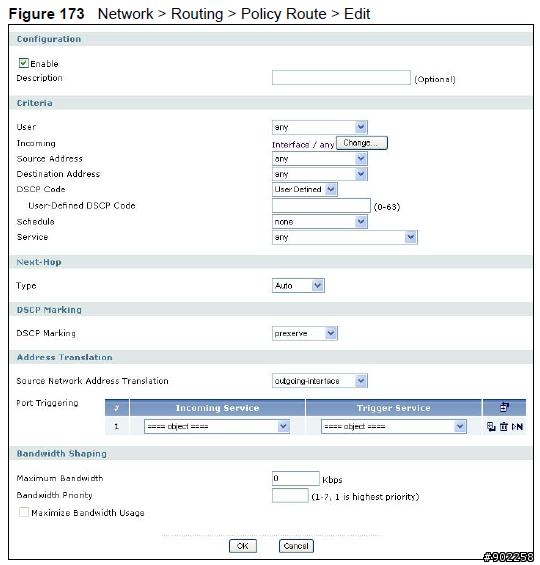Click the Bandwidth Shaping section header

271,453
